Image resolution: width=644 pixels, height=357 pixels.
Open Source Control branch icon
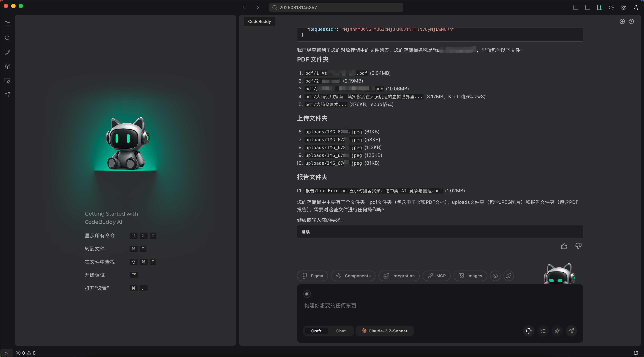coord(7,52)
